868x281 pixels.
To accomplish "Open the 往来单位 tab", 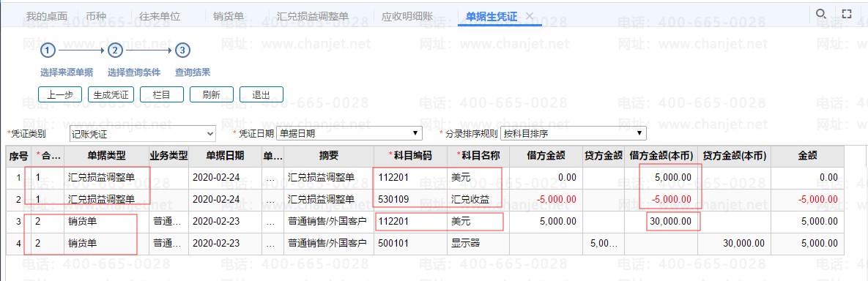I will pos(160,16).
